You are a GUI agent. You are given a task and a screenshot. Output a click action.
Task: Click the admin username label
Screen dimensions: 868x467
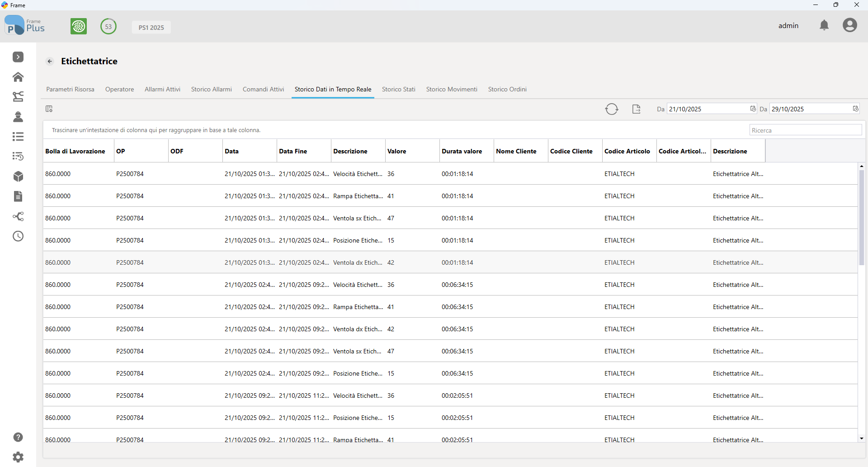click(788, 26)
